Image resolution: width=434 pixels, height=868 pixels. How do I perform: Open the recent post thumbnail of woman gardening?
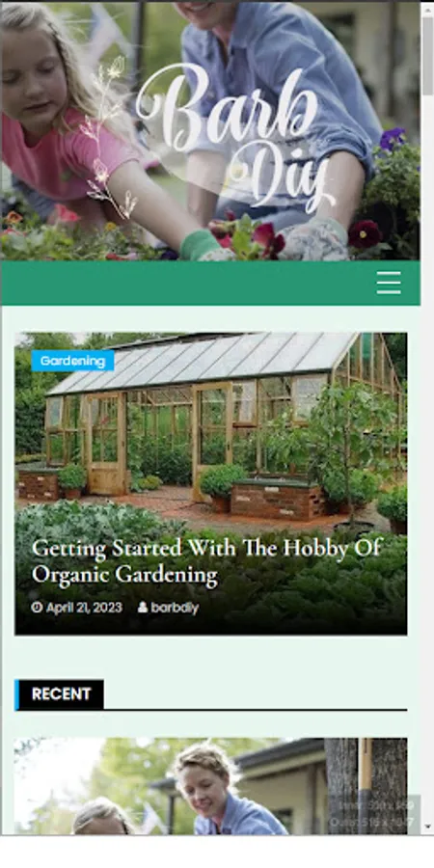(210, 786)
